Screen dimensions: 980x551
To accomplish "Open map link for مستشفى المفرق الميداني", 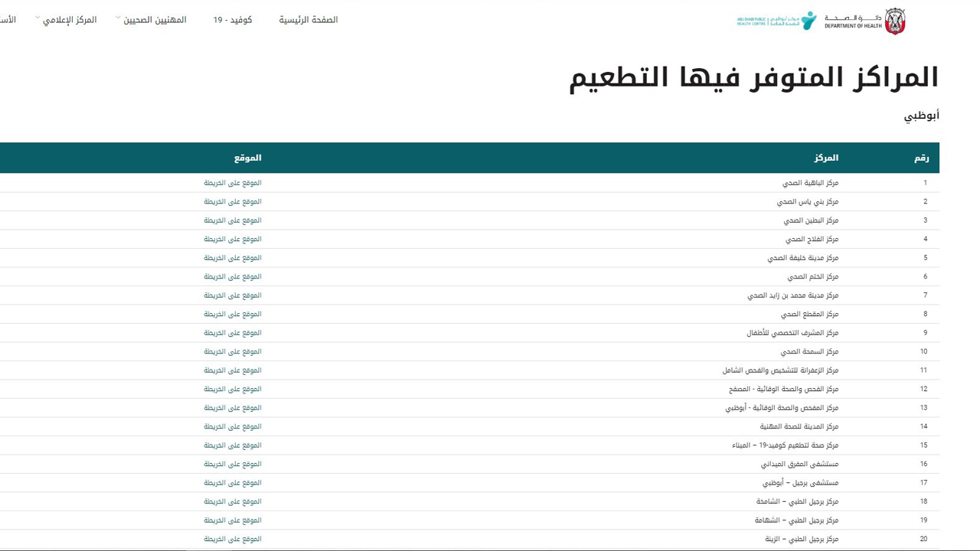I will (x=232, y=465).
